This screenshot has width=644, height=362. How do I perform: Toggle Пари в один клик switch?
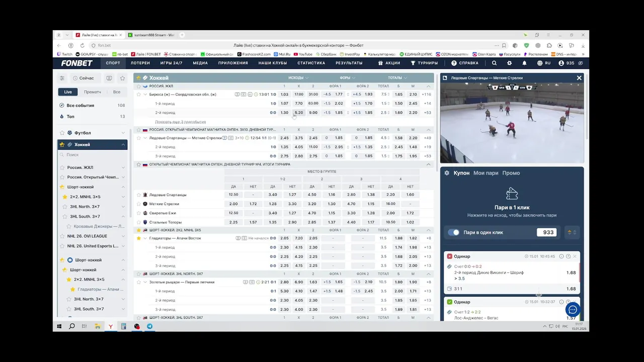click(x=454, y=232)
